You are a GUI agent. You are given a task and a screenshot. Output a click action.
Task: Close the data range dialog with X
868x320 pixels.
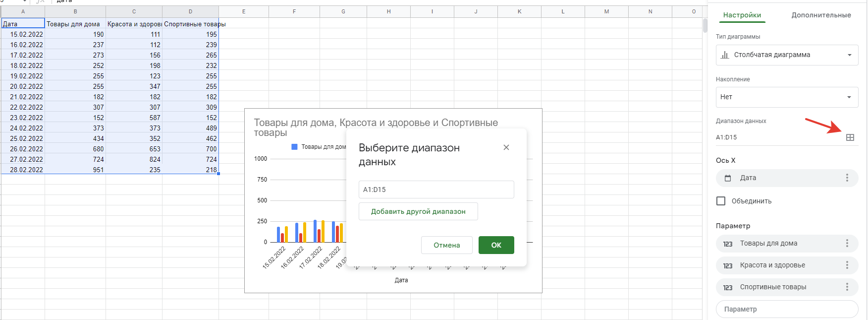point(506,147)
